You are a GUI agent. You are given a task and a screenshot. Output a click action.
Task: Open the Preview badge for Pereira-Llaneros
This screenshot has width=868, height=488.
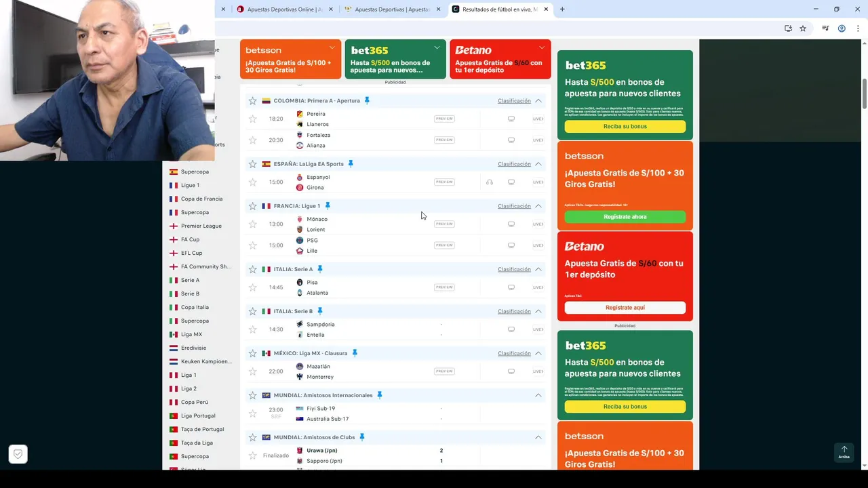click(444, 119)
